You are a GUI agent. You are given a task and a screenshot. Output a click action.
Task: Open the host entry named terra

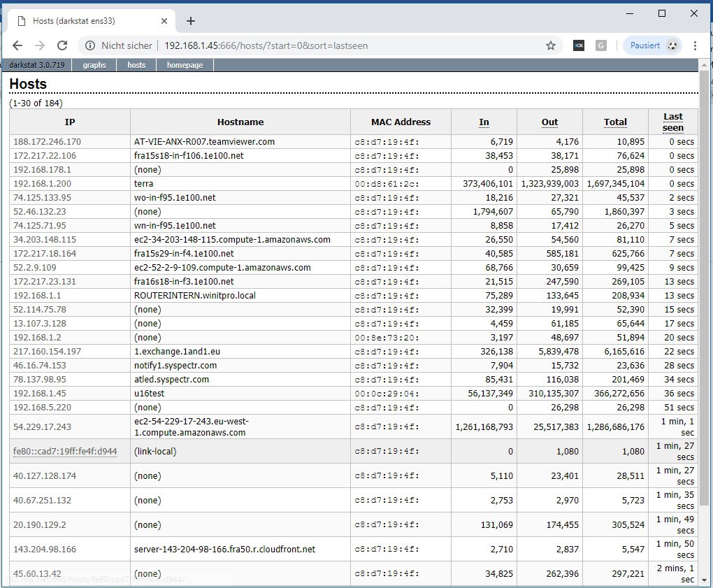(143, 183)
